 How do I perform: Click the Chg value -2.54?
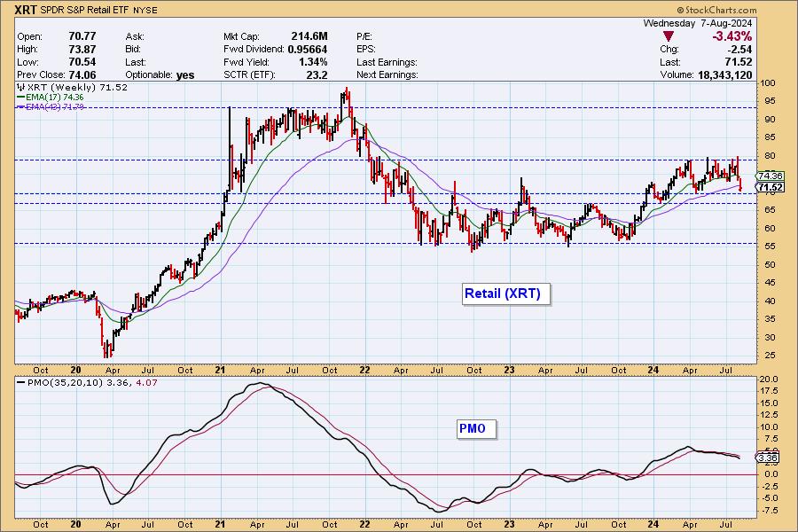[x=739, y=50]
